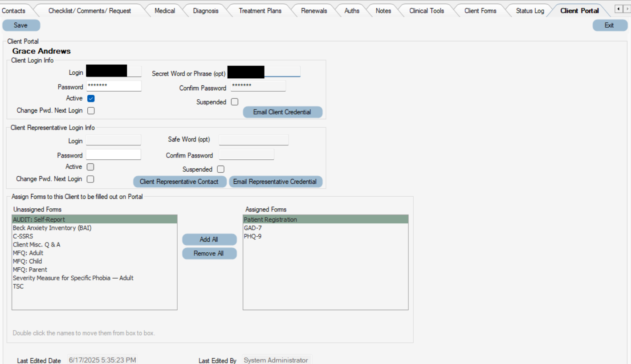Activate the Client Representative login
Viewport: 631px width, 364px height.
(x=90, y=166)
